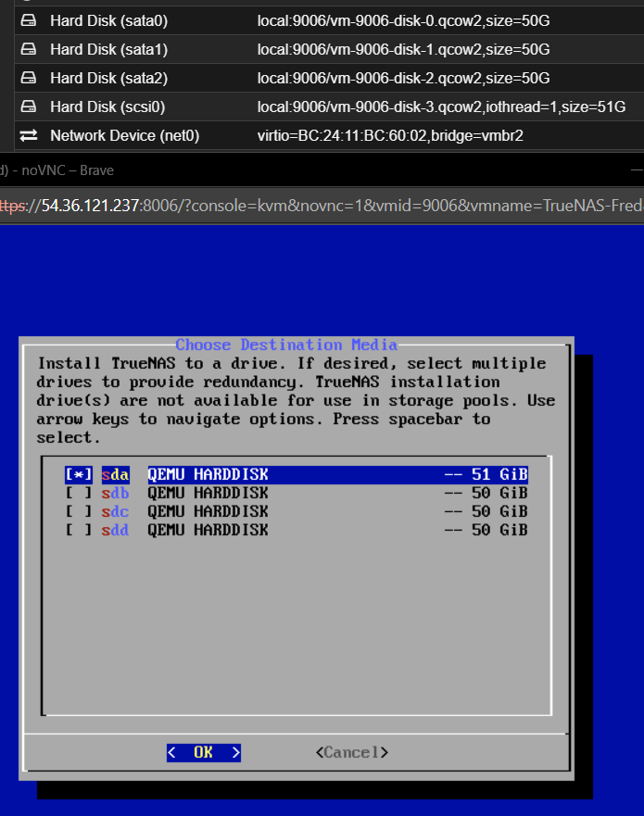Toggle the checkbox for drive sda
Viewport: 644px width, 816px height.
click(x=79, y=474)
